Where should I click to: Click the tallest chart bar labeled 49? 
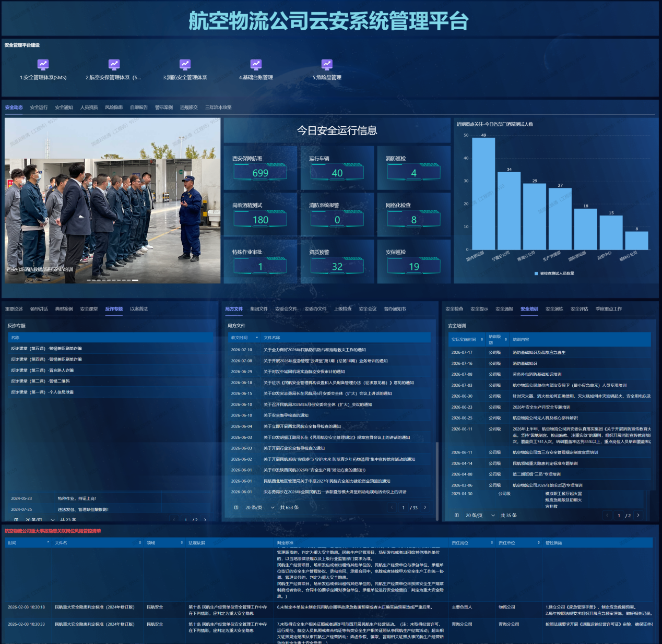coord(483,194)
